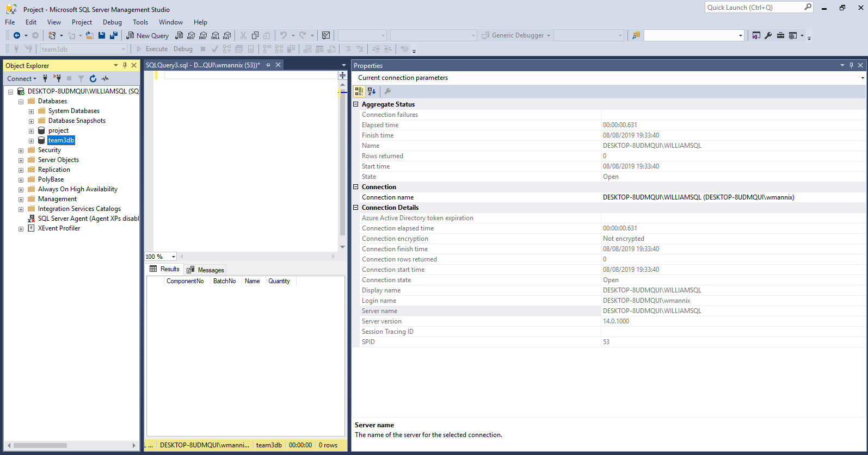Click the Activity Monitor icon

pos(326,35)
